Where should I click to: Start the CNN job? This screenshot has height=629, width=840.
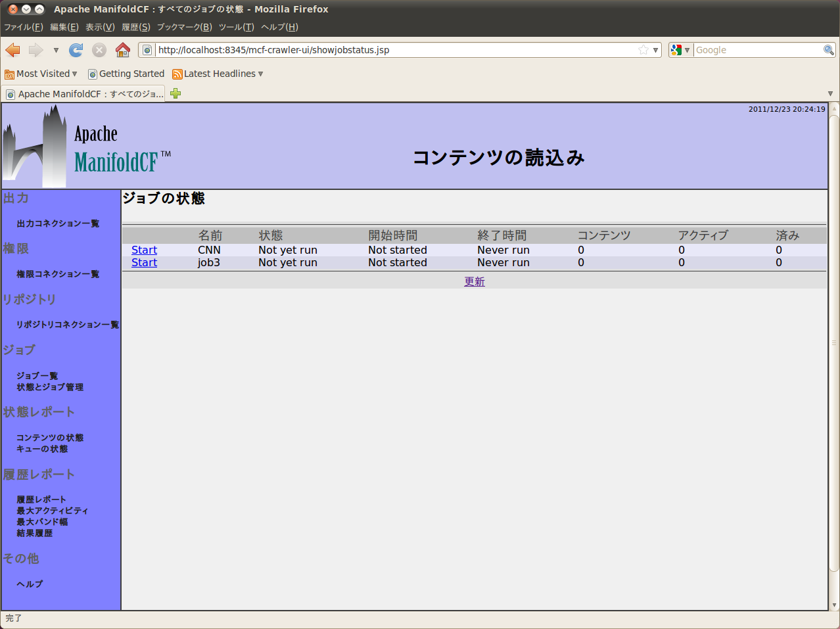click(144, 250)
